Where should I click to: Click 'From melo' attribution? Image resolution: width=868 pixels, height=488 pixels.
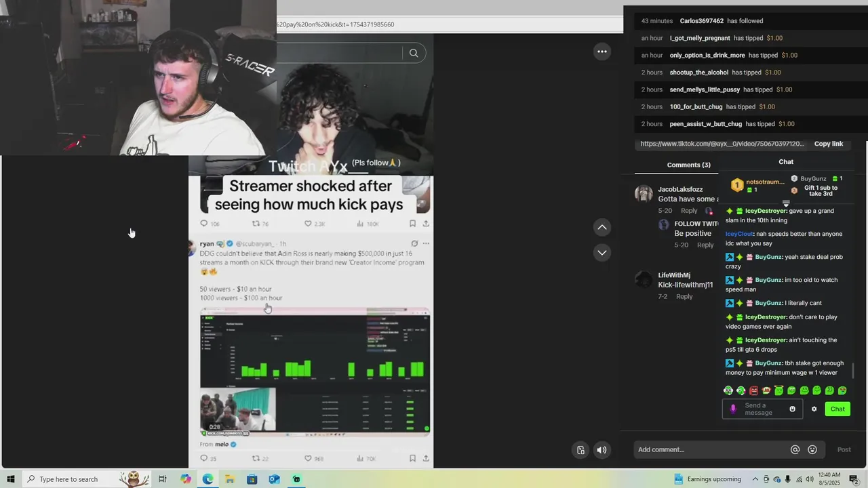tap(218, 445)
